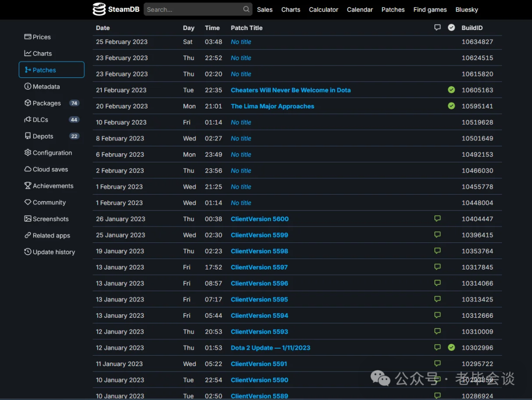532x400 pixels.
Task: Click the BuildID column header
Action: (x=472, y=28)
